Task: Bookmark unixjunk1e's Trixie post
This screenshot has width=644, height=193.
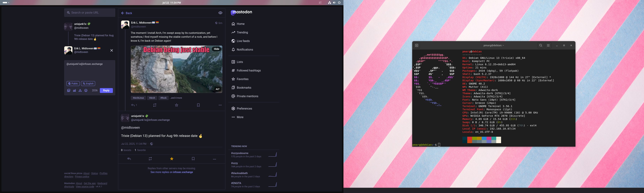Action: 193,159
